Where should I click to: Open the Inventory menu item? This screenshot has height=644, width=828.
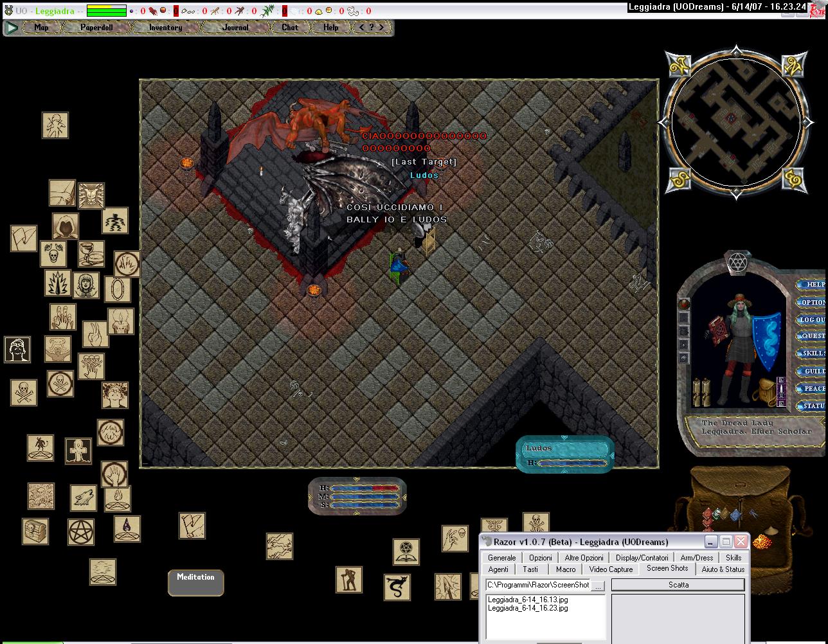(x=166, y=28)
